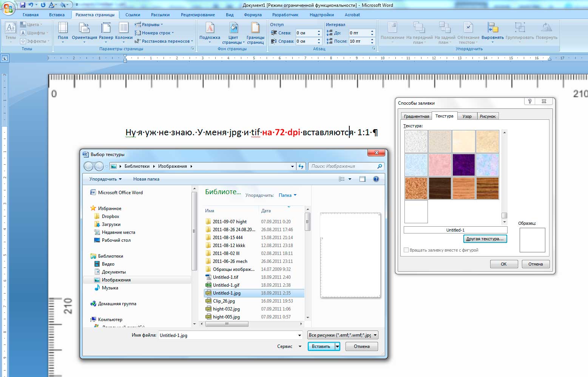Image resolution: width=588 pixels, height=377 pixels.
Task: Select the pink tissue texture swatch
Action: tap(440, 165)
